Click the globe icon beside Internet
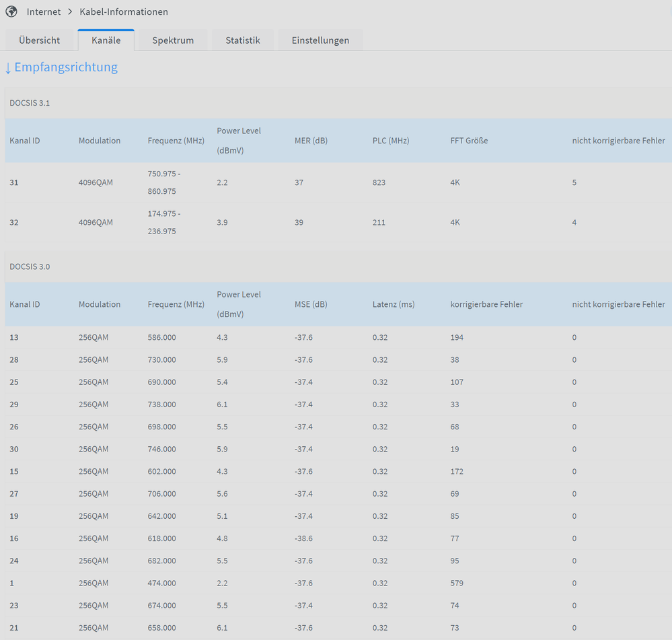672x640 pixels. click(11, 11)
